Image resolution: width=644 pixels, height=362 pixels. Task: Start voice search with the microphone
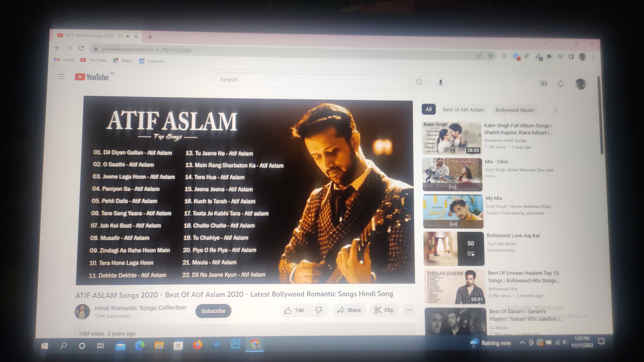(440, 83)
